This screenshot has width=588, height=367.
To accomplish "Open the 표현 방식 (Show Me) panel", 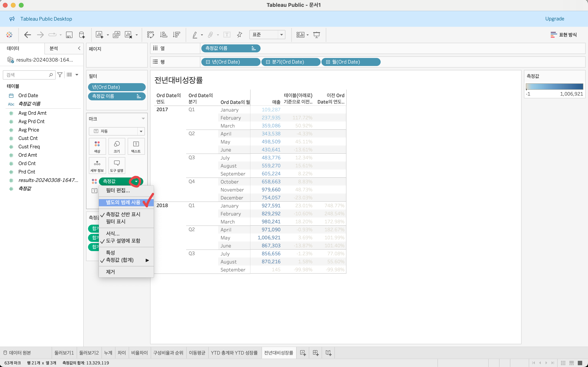I will (563, 35).
